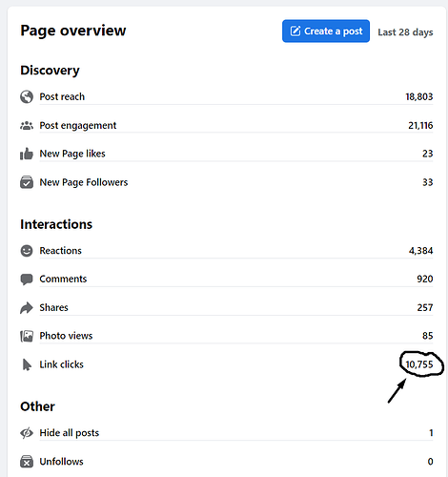Open the Post reach metric row
This screenshot has width=448, height=477.
(x=227, y=96)
